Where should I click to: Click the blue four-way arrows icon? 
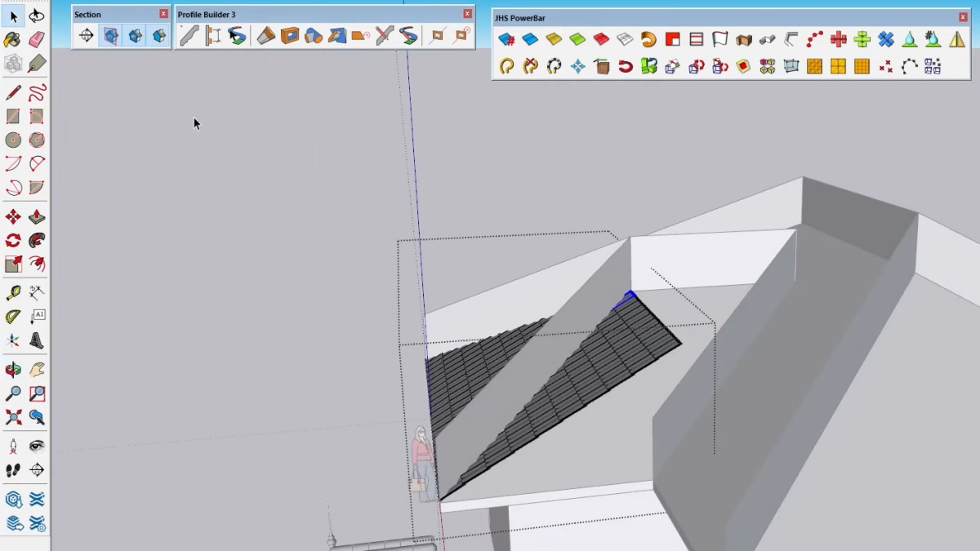point(577,66)
